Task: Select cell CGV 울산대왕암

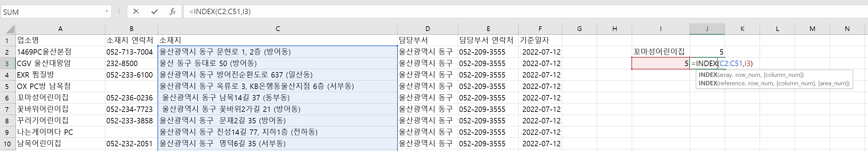Action: tap(60, 63)
